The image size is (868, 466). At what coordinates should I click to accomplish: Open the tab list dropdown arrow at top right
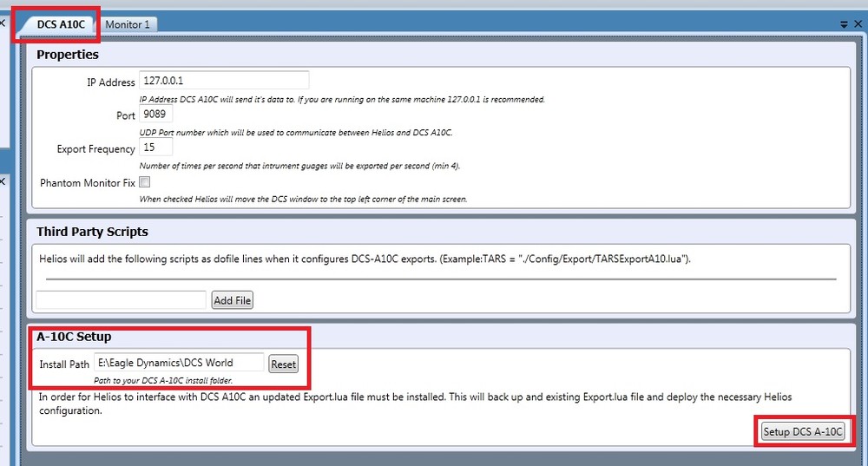844,24
